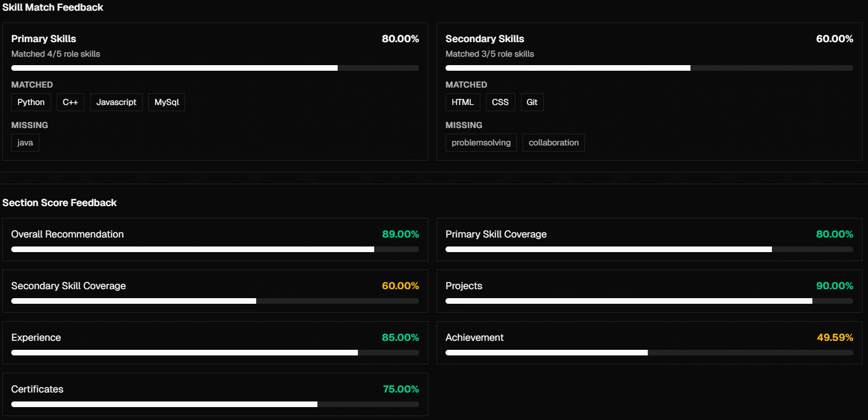
Task: Select the Javascript skill tag
Action: pyautogui.click(x=116, y=102)
